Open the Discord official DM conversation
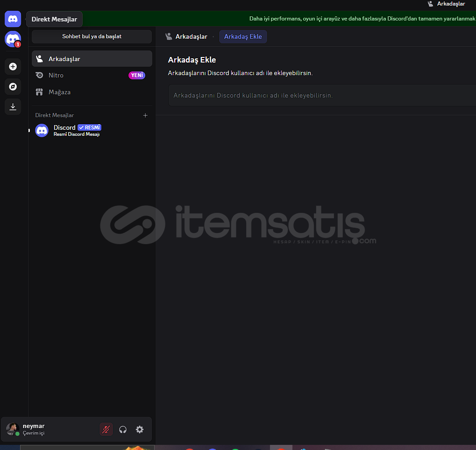Image resolution: width=476 pixels, height=450 pixels. (92, 131)
